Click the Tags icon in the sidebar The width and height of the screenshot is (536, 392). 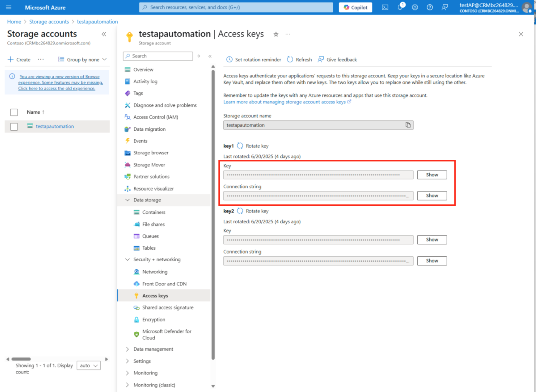pyautogui.click(x=128, y=93)
